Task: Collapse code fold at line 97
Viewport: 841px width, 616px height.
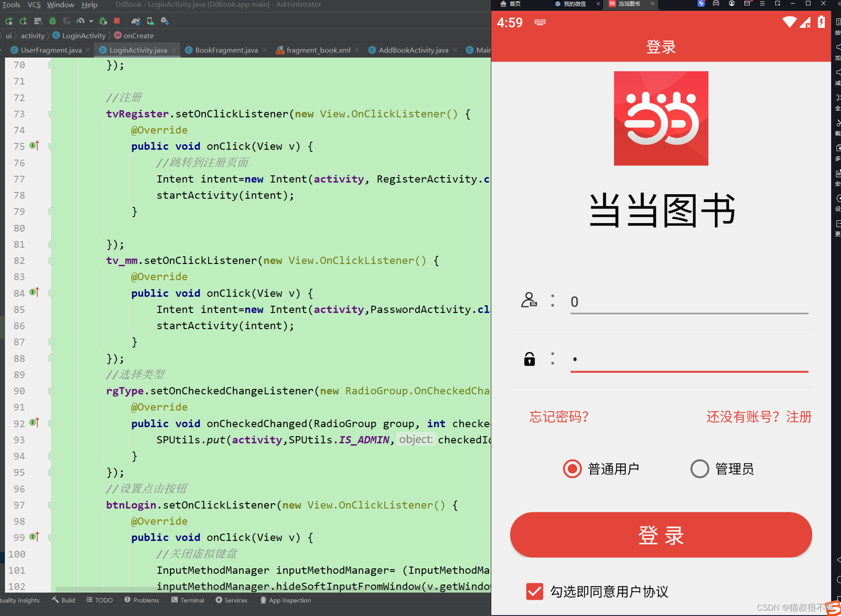Action: [52, 505]
